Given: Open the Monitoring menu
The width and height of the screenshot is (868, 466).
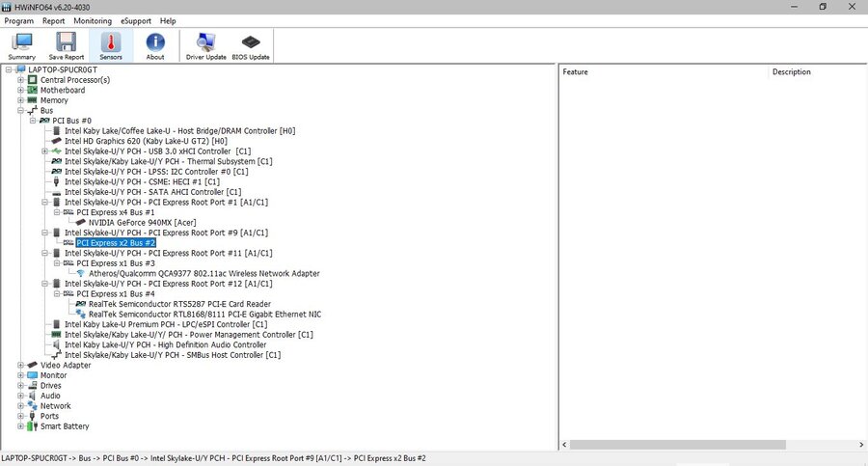Looking at the screenshot, I should pyautogui.click(x=93, y=21).
